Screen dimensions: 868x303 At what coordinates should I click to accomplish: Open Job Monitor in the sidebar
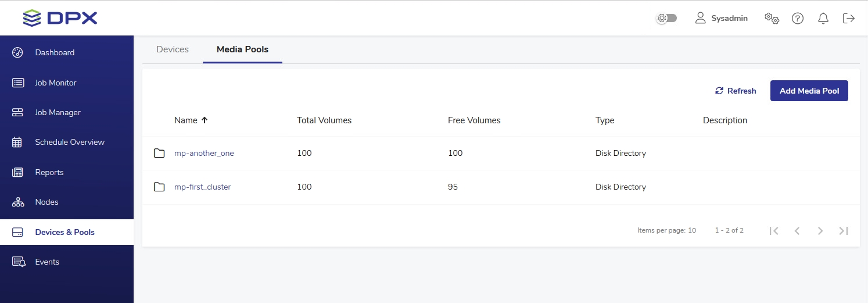(x=55, y=83)
